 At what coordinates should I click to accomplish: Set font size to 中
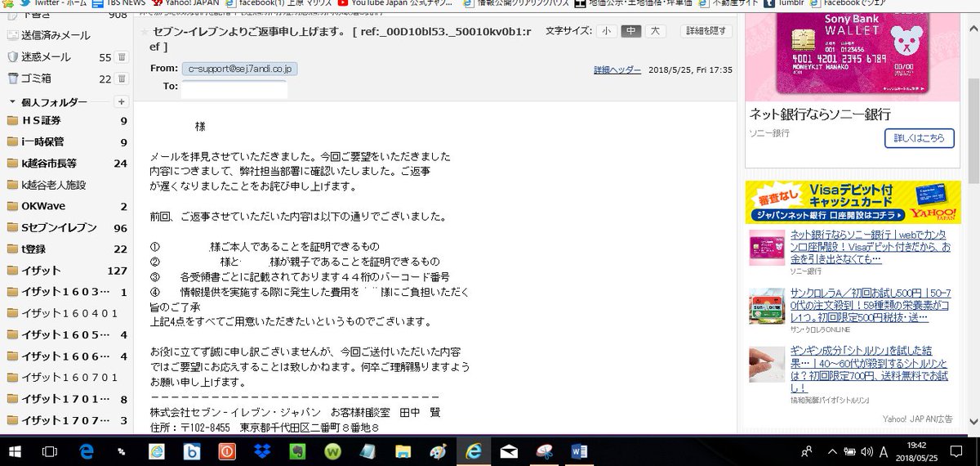(630, 31)
